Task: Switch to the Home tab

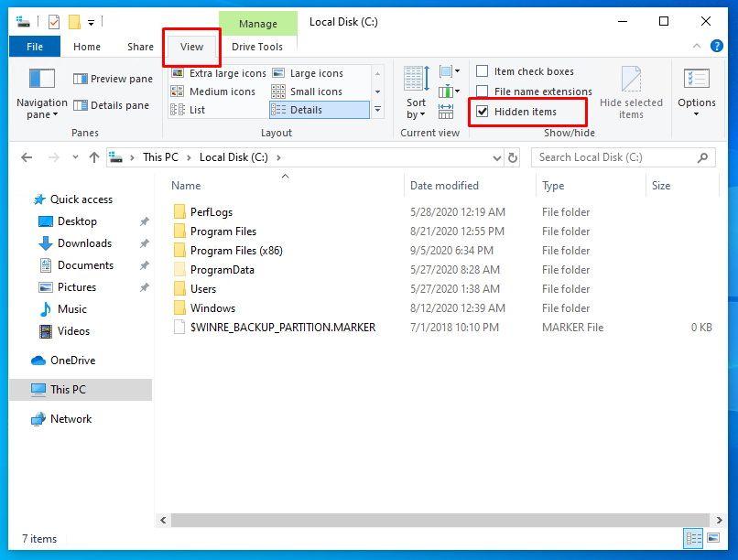Action: (x=87, y=47)
